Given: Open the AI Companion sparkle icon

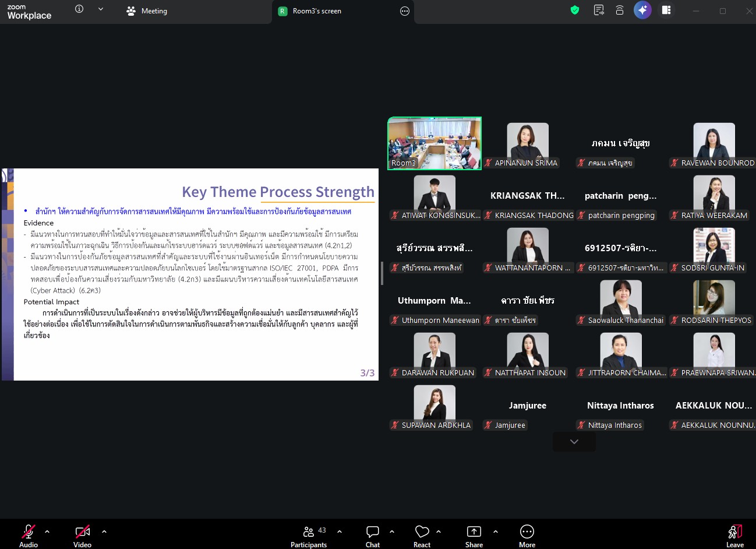Looking at the screenshot, I should coord(642,10).
